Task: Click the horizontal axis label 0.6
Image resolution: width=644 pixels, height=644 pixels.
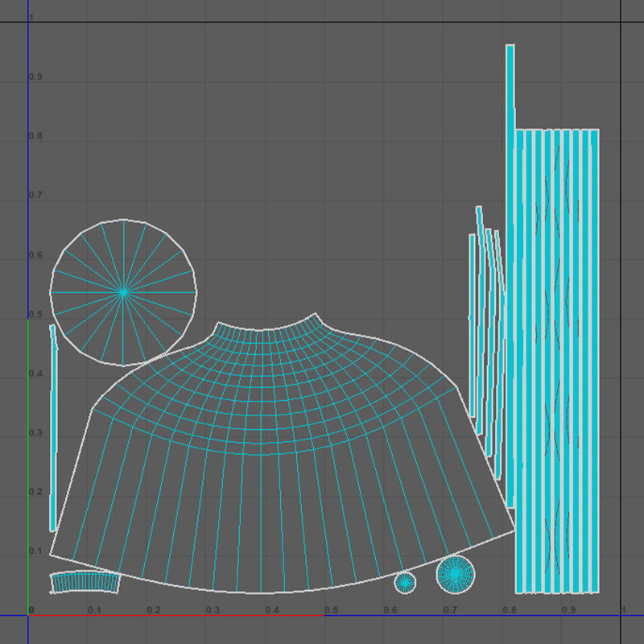Action: [x=390, y=610]
